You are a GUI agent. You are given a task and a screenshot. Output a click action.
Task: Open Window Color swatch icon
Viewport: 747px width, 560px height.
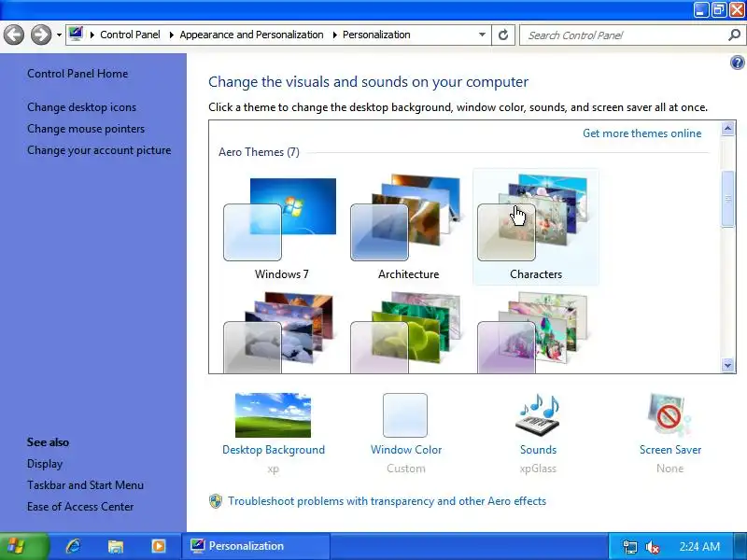405,414
